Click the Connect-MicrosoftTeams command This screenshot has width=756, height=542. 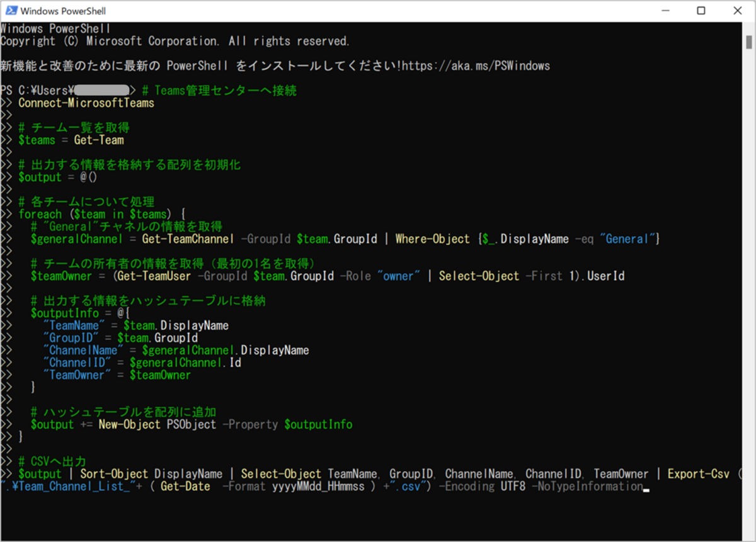[x=86, y=103]
